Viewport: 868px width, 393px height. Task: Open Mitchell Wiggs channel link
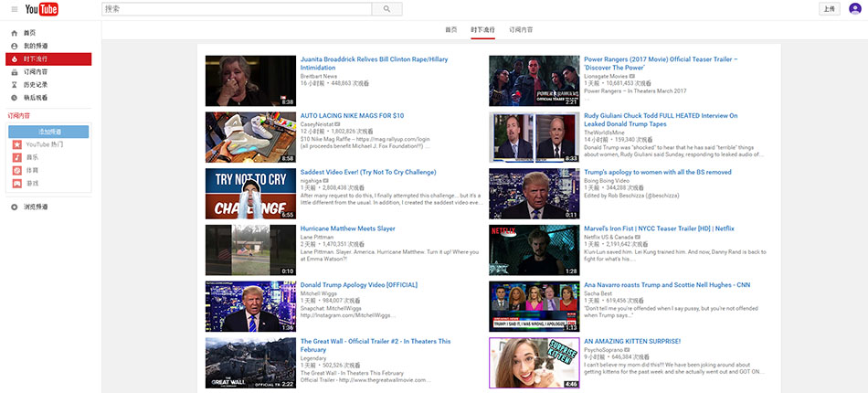[x=318, y=293]
